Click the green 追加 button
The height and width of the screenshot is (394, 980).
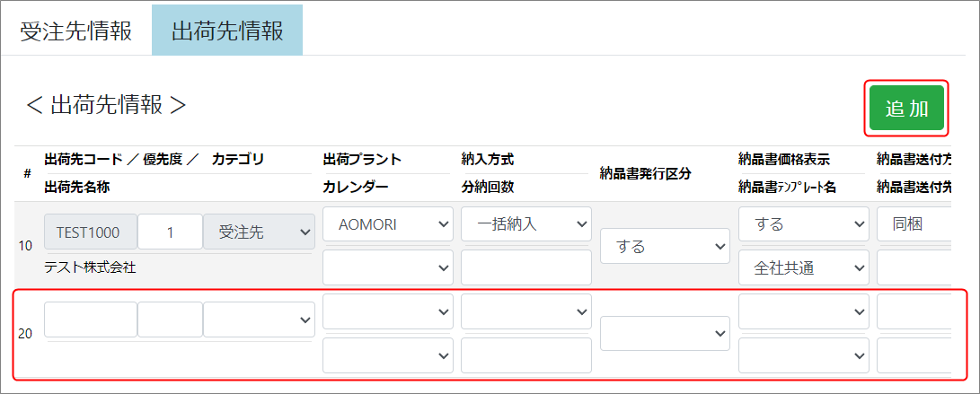click(x=906, y=109)
